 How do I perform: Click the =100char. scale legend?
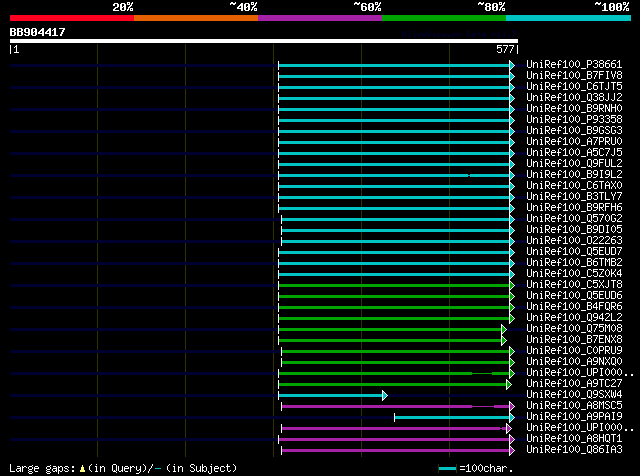coord(476,468)
